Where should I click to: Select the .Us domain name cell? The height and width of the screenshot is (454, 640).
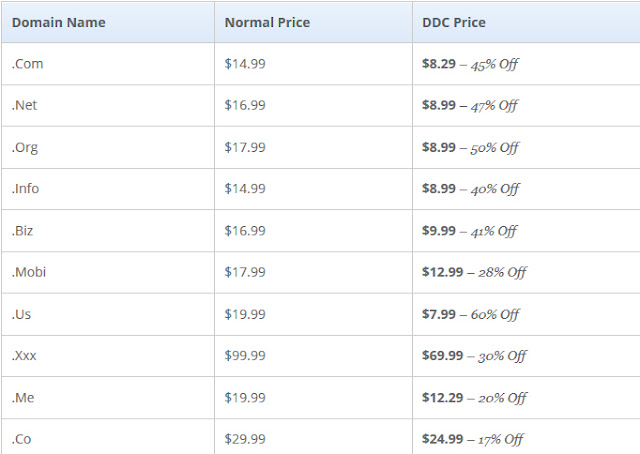[x=108, y=314]
